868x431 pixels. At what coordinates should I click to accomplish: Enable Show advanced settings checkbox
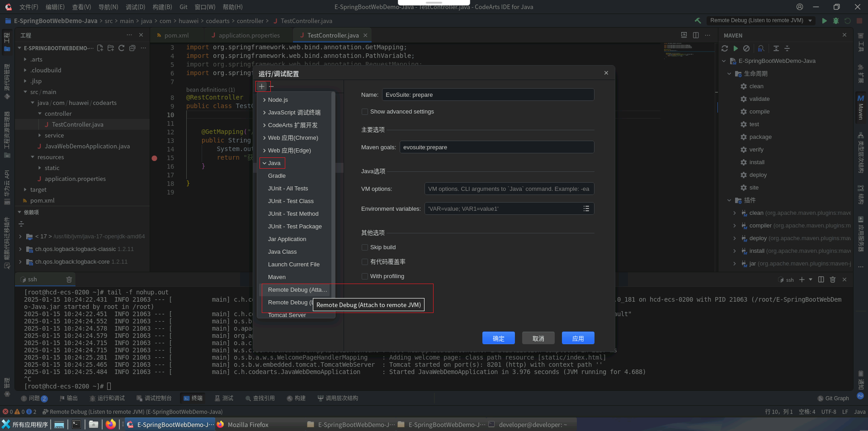[x=365, y=112]
